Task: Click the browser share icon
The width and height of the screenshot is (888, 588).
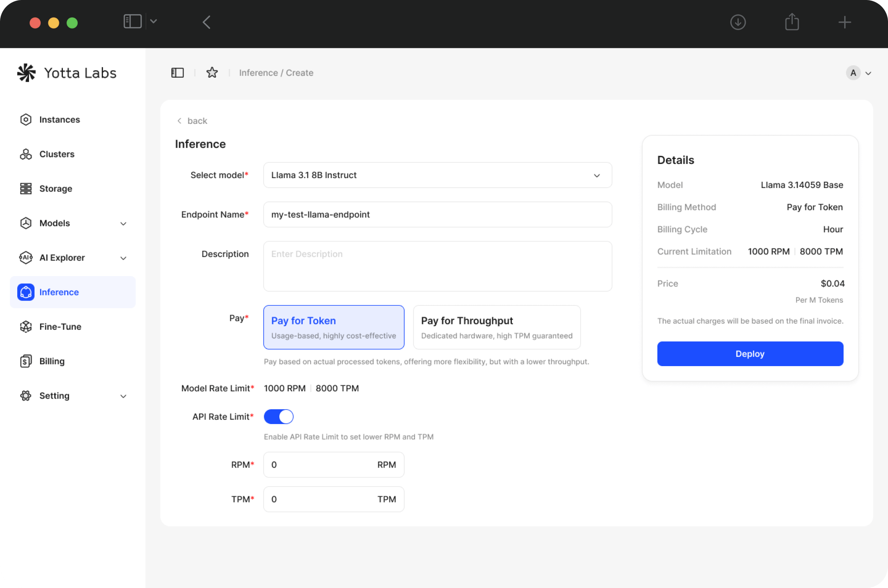Action: 792,22
